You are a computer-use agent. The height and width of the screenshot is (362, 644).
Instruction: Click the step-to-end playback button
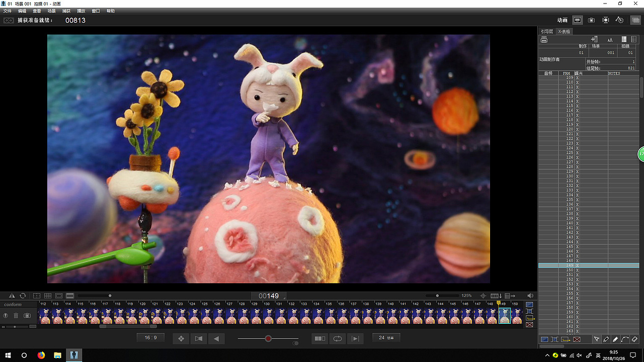click(355, 339)
